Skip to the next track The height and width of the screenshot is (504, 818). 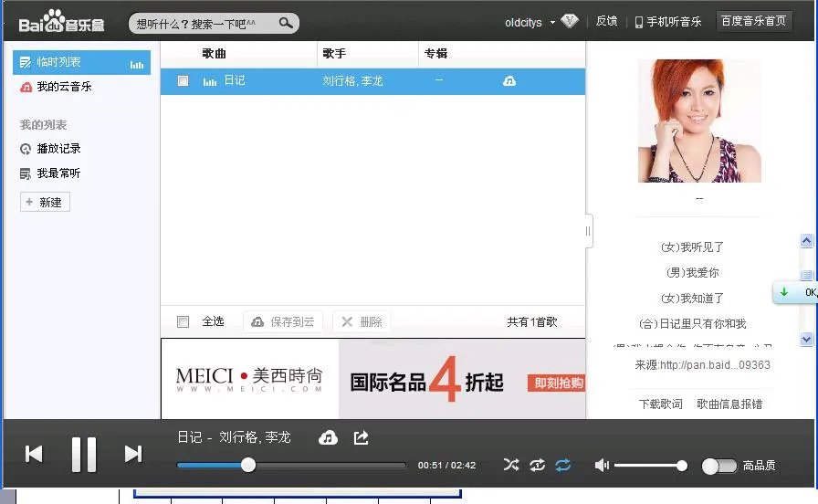pyautogui.click(x=133, y=454)
